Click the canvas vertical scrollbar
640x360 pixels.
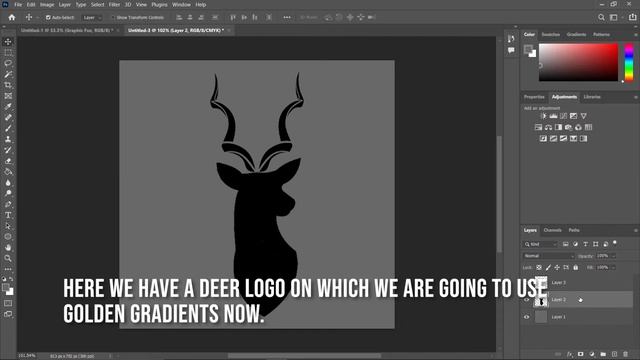pyautogui.click(x=499, y=195)
